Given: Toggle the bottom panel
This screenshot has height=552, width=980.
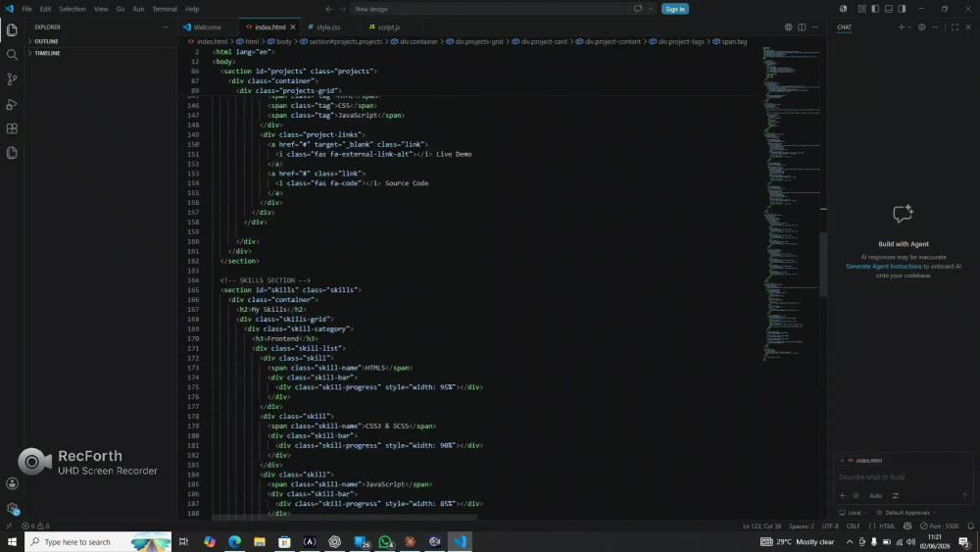Looking at the screenshot, I should (888, 9).
